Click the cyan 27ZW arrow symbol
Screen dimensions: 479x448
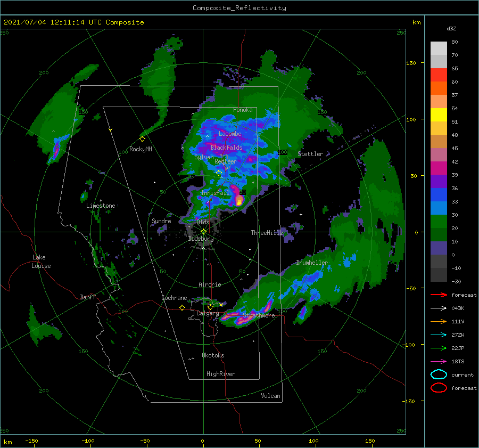point(439,335)
